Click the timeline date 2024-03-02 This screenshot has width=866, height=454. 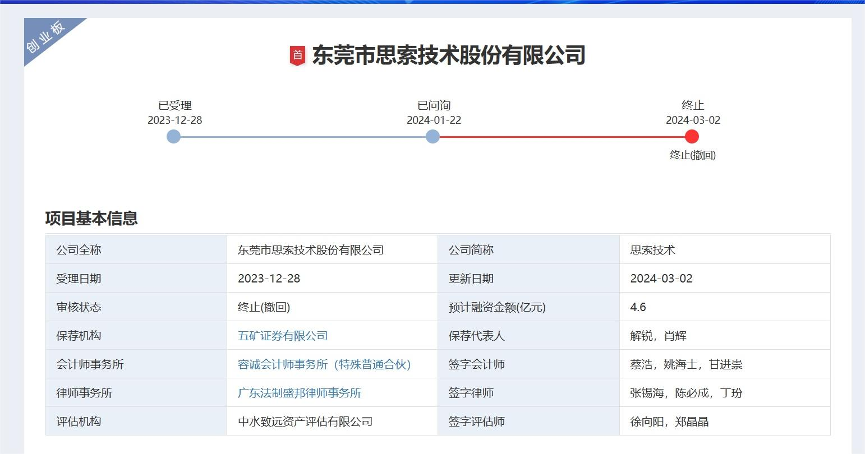(x=693, y=120)
